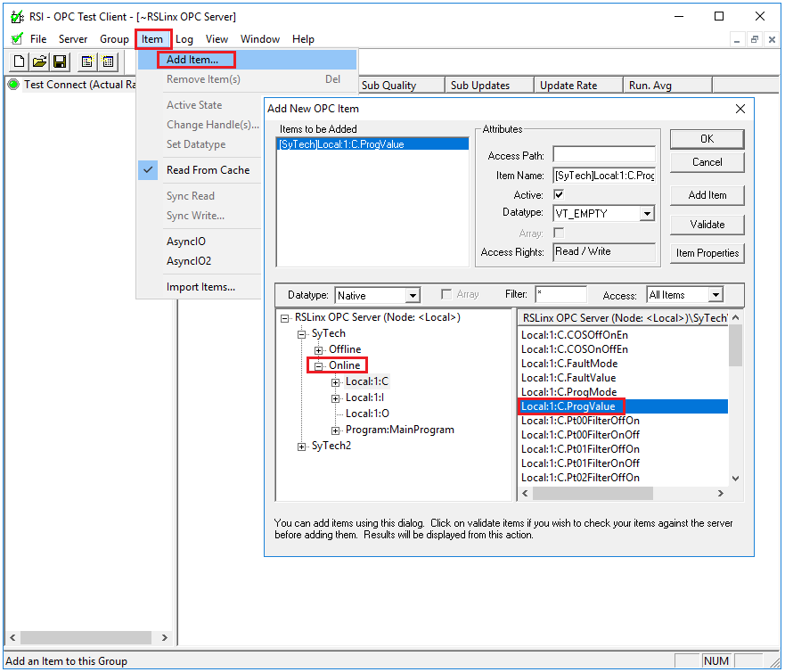Expand the Offline tree node

[318, 350]
